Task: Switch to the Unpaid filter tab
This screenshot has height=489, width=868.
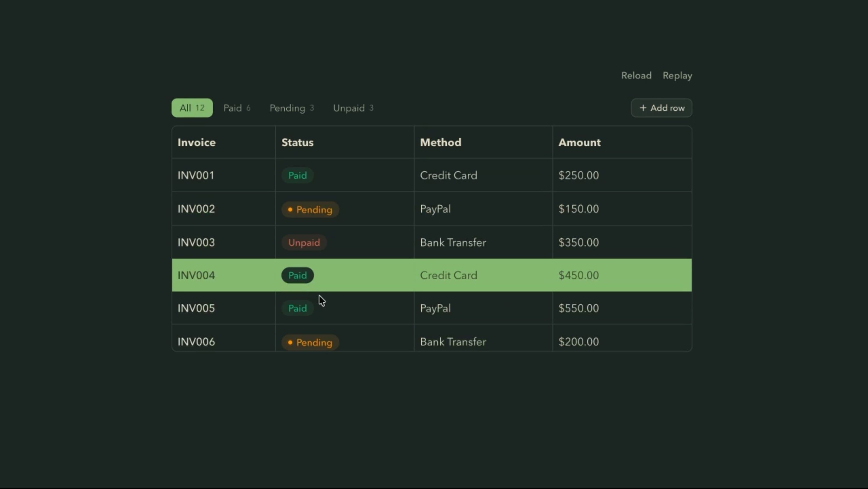Action: [353, 108]
